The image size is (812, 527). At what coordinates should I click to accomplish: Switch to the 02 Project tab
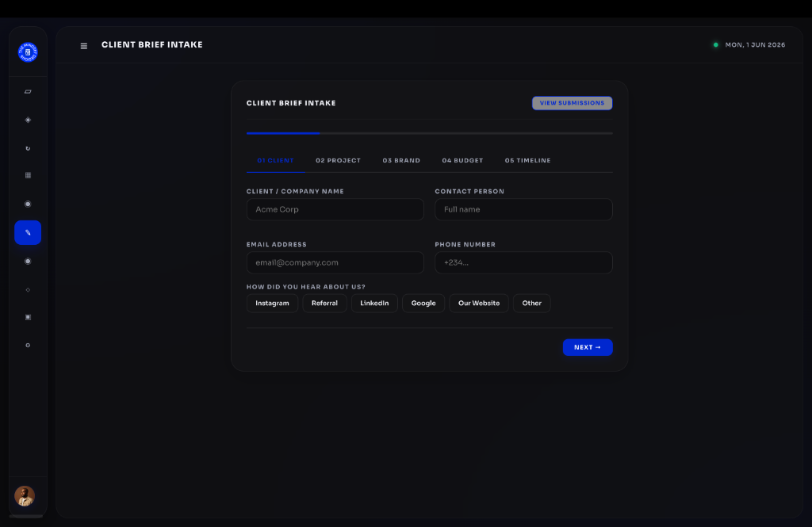pos(338,161)
